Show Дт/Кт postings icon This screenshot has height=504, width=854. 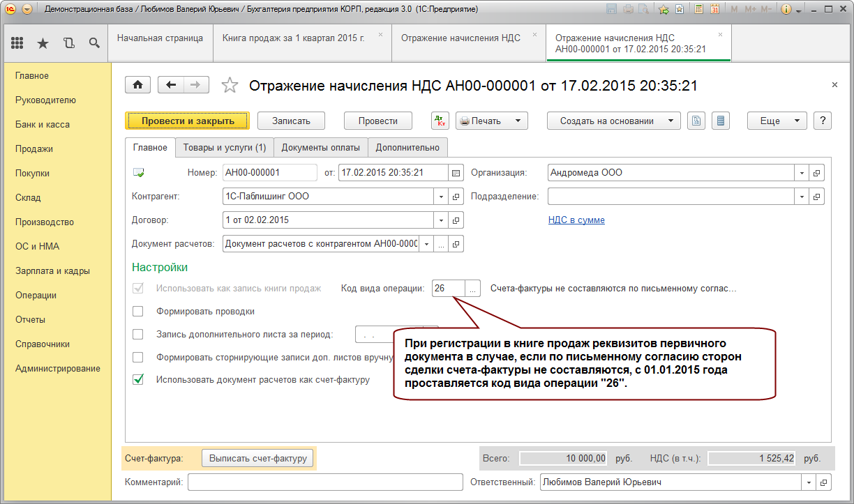[x=440, y=121]
